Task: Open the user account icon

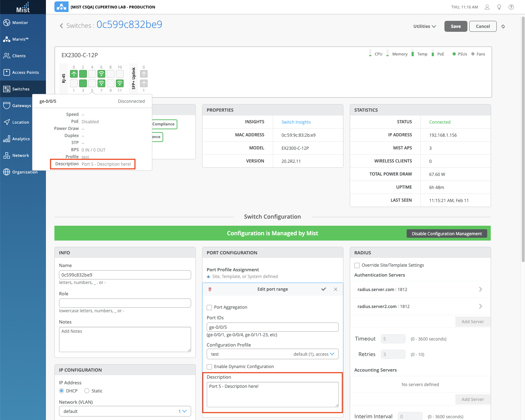Action: 487,7
